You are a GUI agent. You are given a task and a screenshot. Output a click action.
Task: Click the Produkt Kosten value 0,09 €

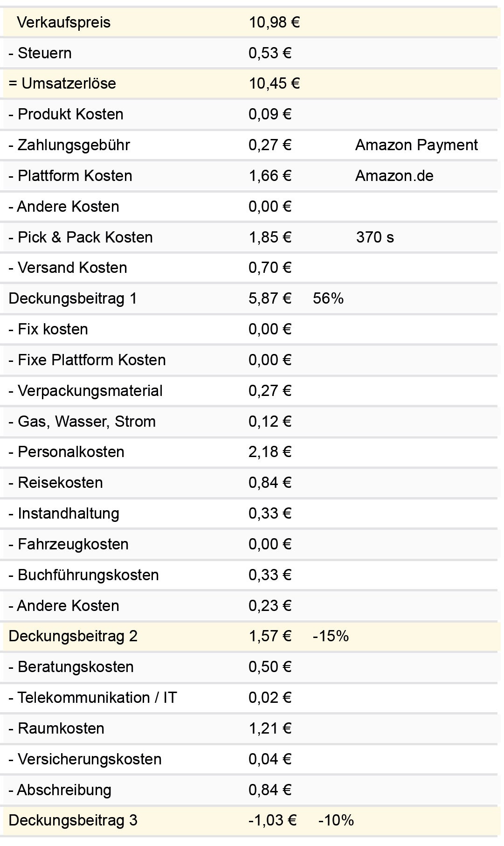(270, 114)
